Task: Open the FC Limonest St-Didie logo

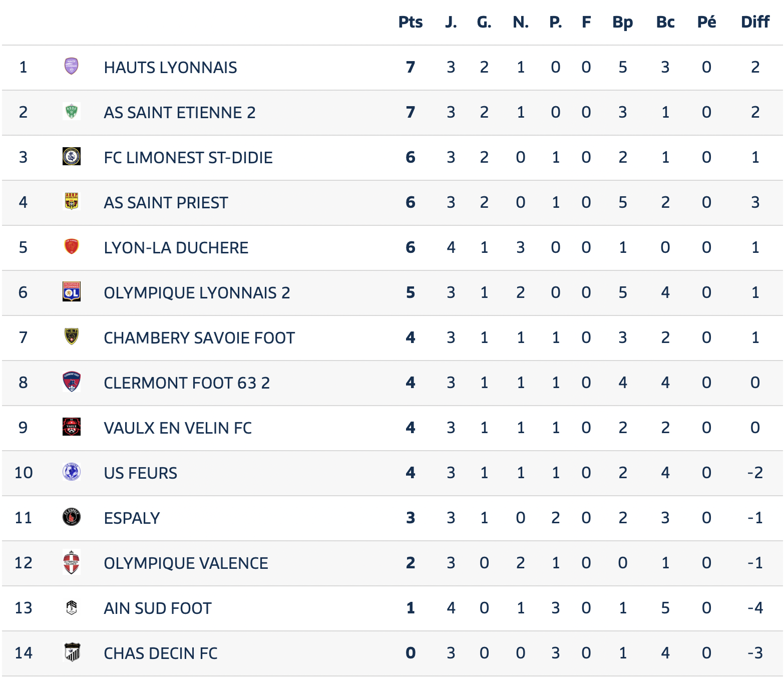Action: coord(72,157)
